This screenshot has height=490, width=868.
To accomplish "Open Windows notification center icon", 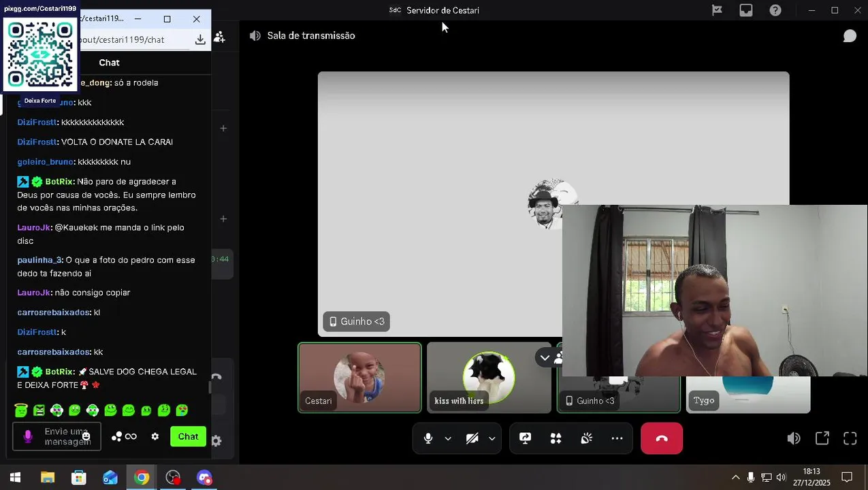I will [847, 478].
